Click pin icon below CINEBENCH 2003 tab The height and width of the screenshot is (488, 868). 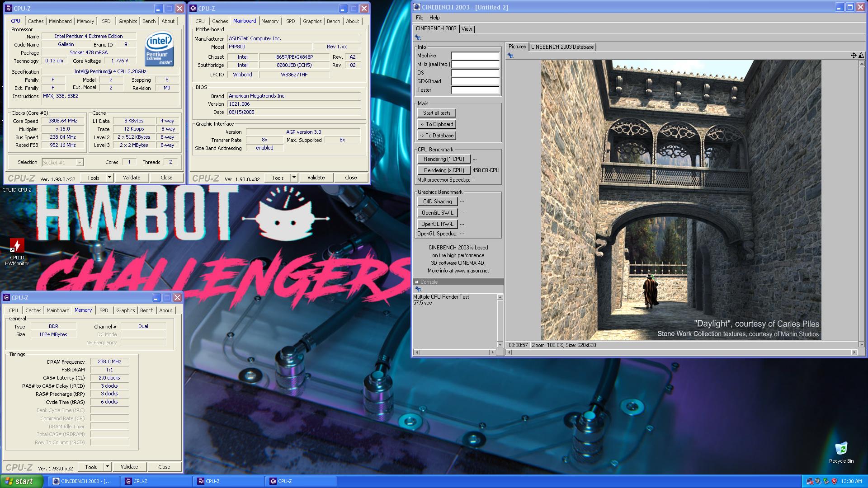pos(418,38)
